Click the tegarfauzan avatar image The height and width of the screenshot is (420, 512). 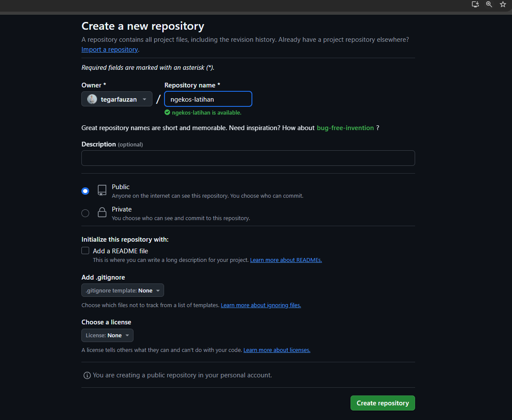click(x=92, y=99)
